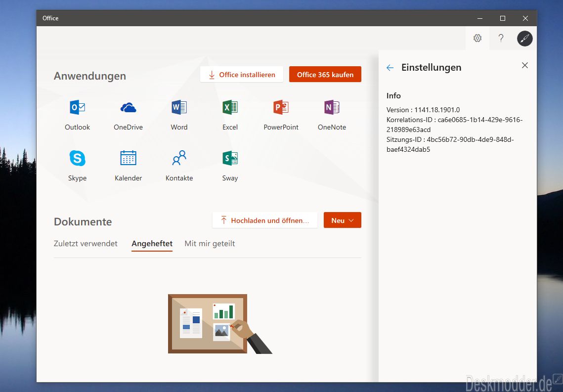The image size is (563, 392).
Task: Click the settings gear icon
Action: point(477,38)
